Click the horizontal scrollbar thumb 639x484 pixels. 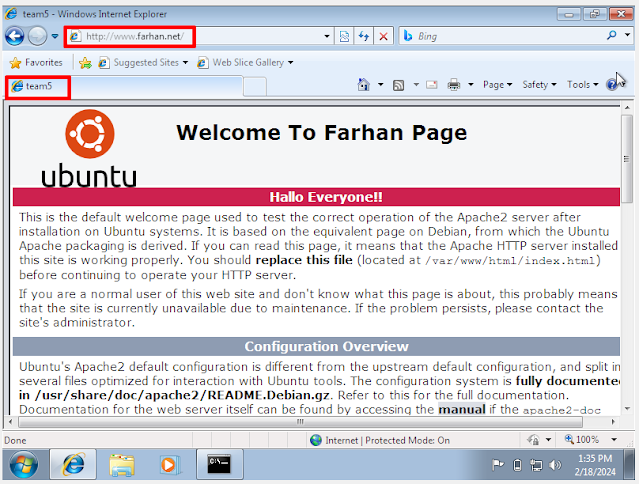click(300, 422)
